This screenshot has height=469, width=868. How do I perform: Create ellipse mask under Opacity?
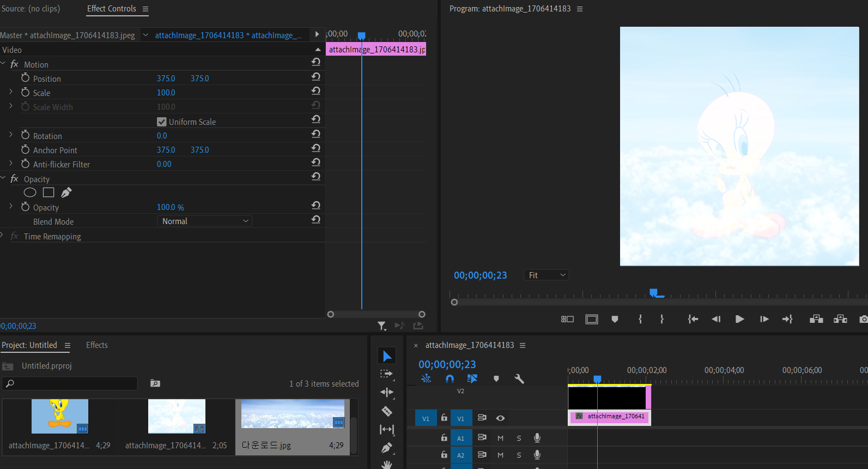click(30, 193)
